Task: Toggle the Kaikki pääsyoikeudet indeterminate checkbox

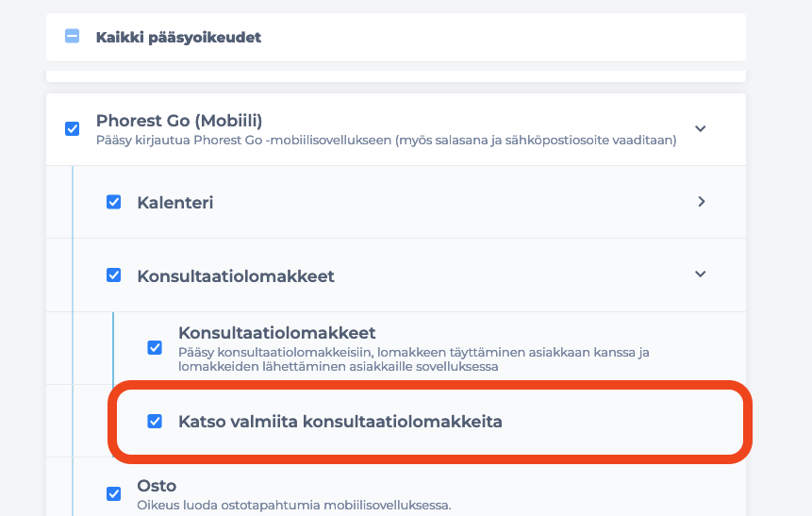Action: [x=72, y=36]
